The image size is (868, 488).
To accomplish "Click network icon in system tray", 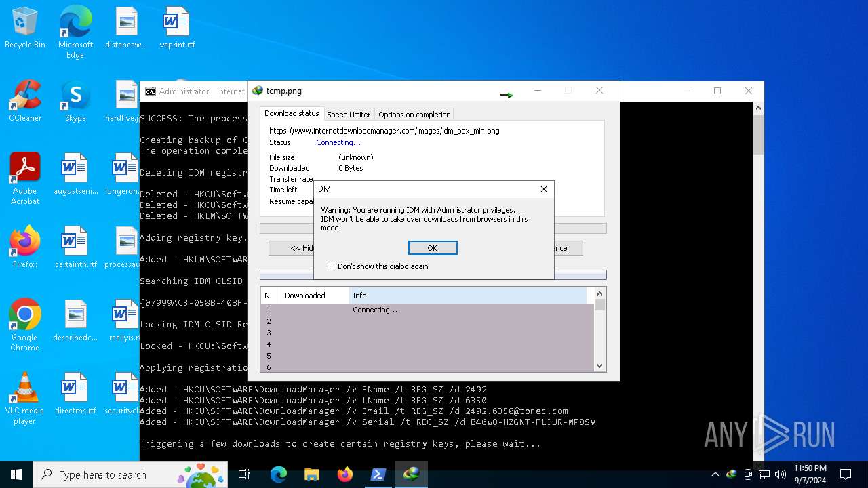I will (764, 474).
